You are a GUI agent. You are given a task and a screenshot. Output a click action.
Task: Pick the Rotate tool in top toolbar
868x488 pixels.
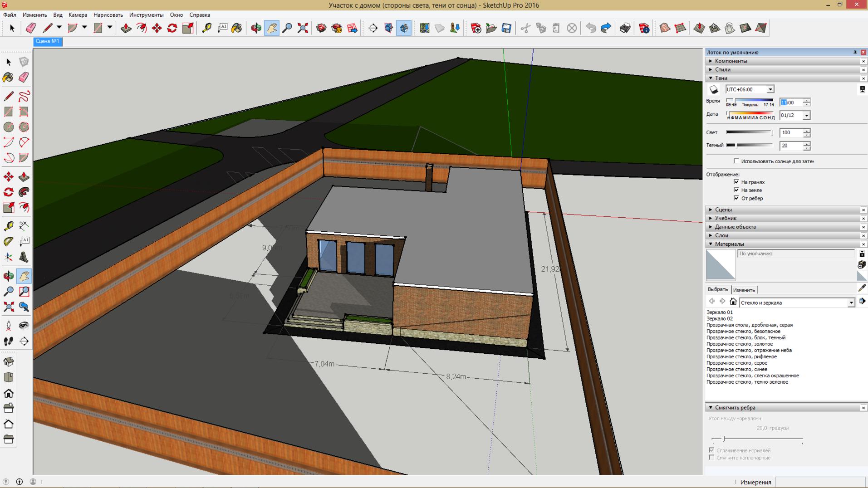[172, 28]
